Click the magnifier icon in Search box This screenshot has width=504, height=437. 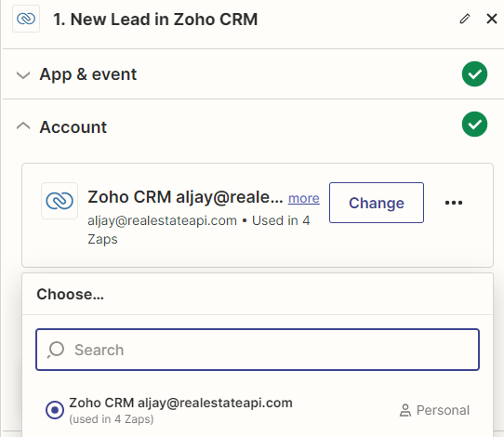click(56, 350)
